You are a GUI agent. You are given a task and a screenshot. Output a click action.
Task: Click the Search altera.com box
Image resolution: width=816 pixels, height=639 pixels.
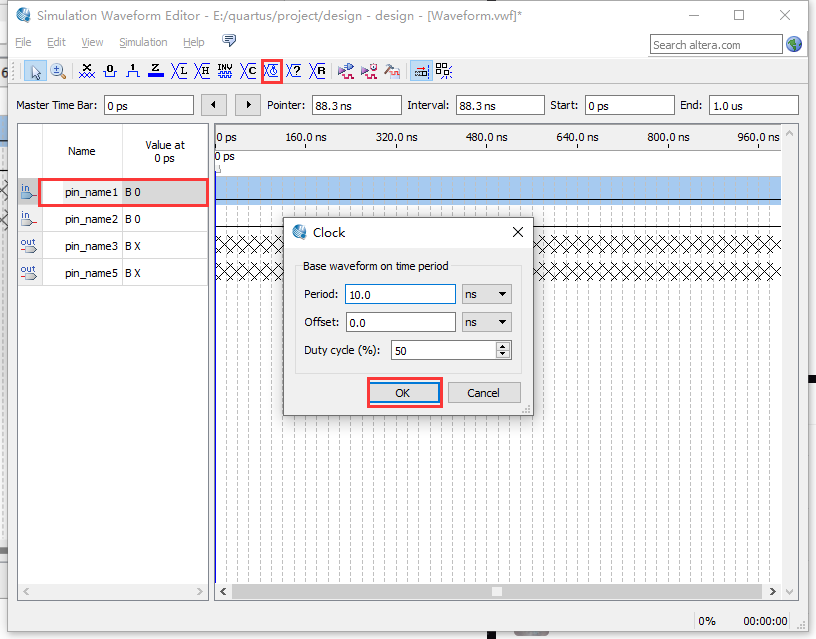[716, 45]
